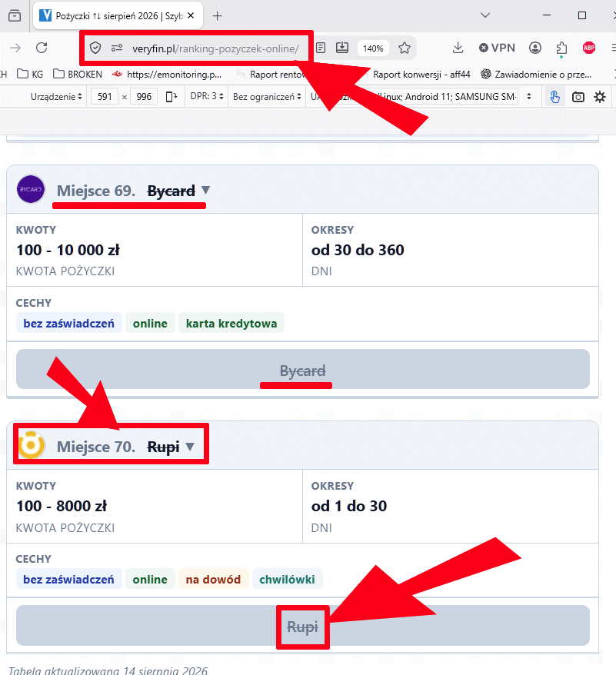Viewport: 616px width, 675px height.
Task: Open the account profile icon
Action: 535,48
